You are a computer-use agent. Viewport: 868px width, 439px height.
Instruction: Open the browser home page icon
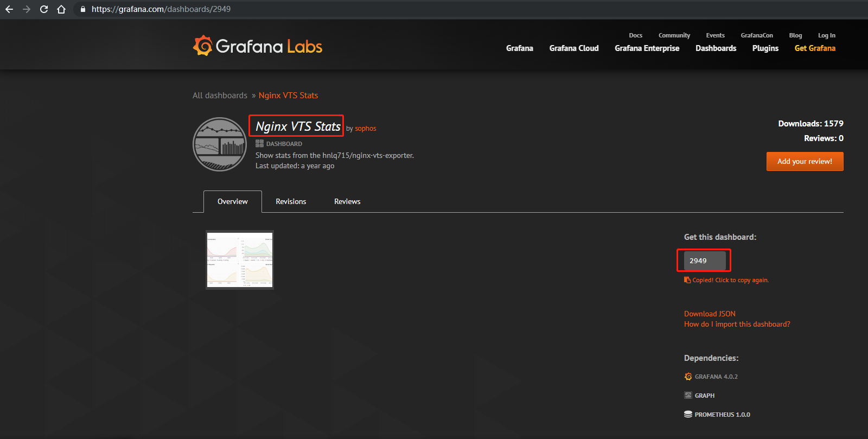(61, 9)
